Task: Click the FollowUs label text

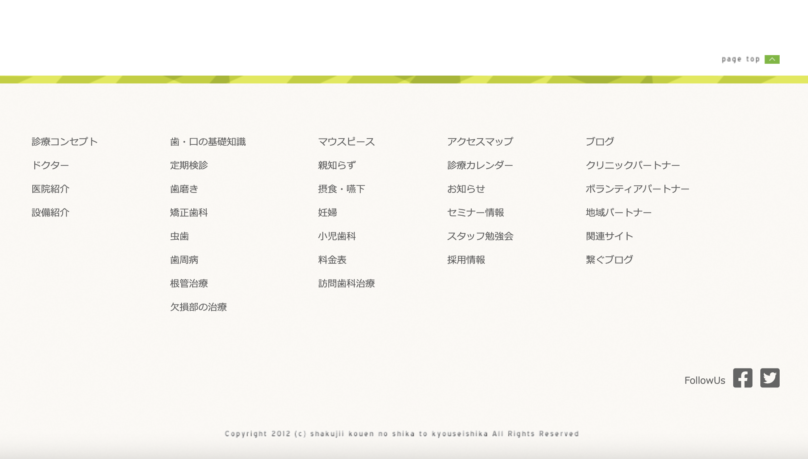Action: (704, 381)
